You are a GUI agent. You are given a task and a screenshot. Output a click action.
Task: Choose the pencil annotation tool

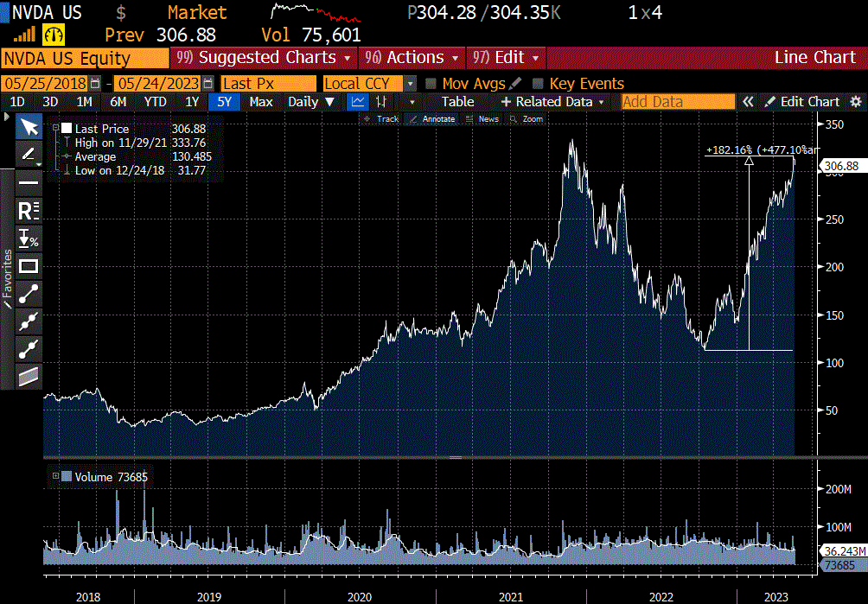click(x=28, y=155)
